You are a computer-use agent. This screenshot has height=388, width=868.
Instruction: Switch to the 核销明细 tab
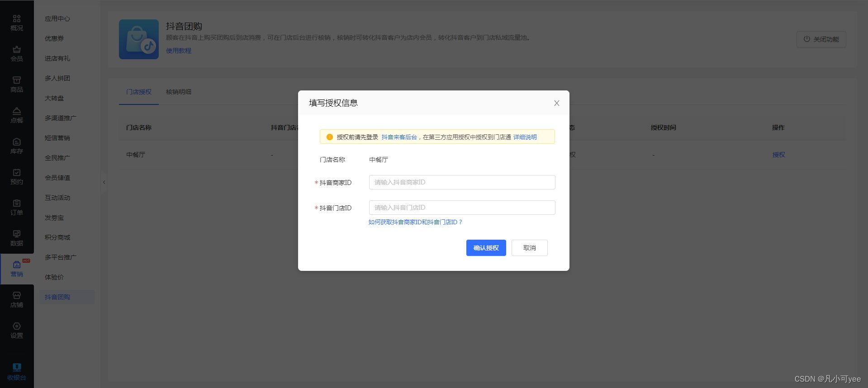point(179,92)
